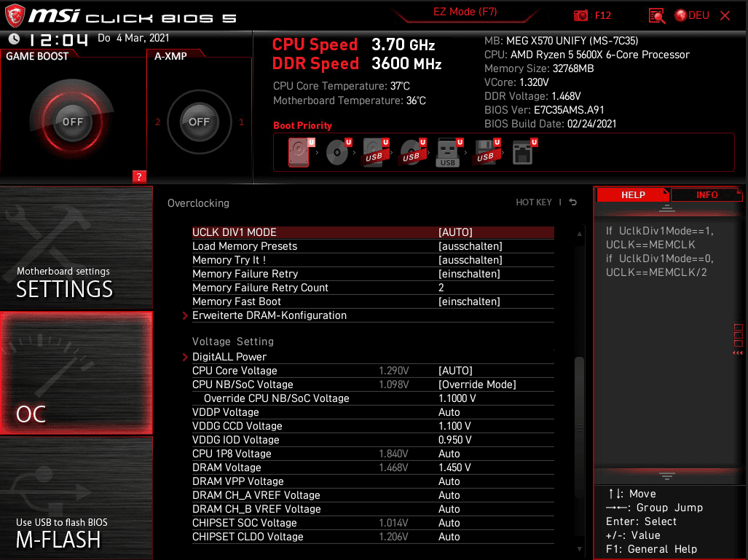Viewport: 748px width, 560px height.
Task: Select the USB hard disk boot device icon
Action: [375, 152]
